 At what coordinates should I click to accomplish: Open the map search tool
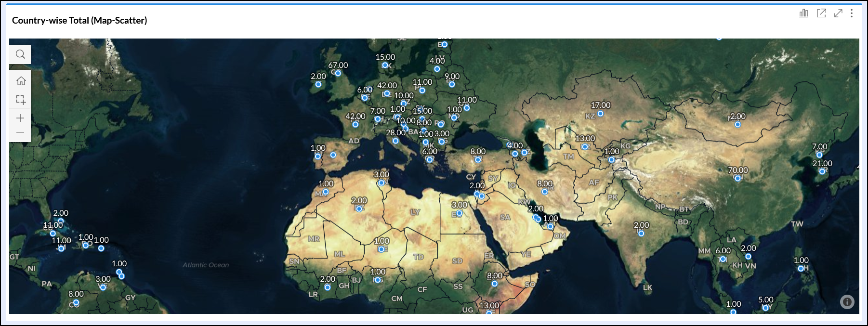pyautogui.click(x=20, y=54)
